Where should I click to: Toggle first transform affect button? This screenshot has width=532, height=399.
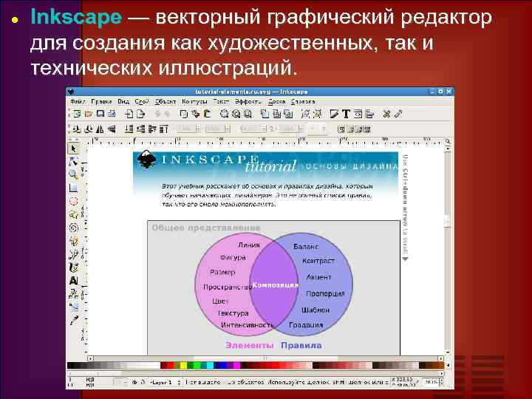point(341,129)
